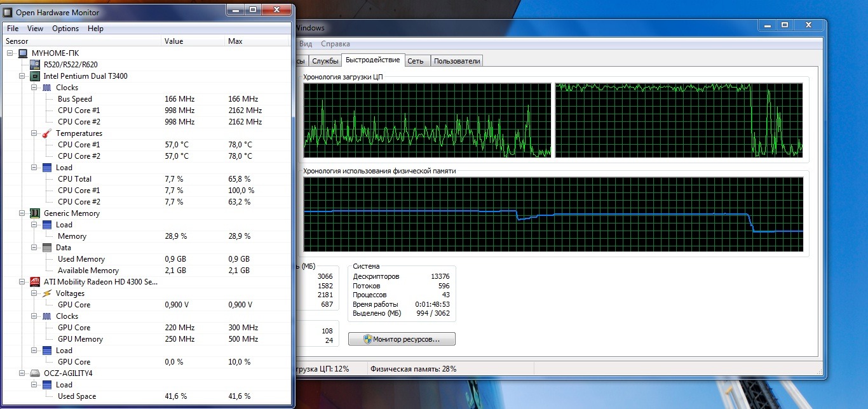
Task: Collapse the Temperatures node
Action: tap(34, 133)
